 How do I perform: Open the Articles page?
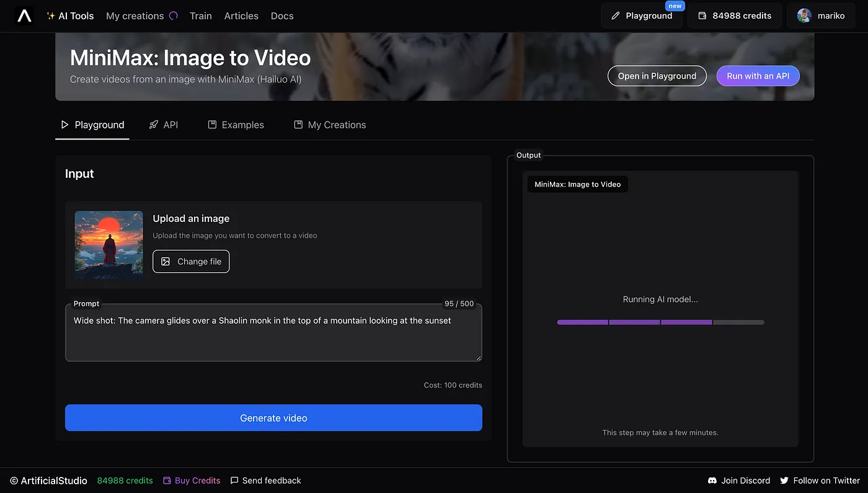[241, 16]
